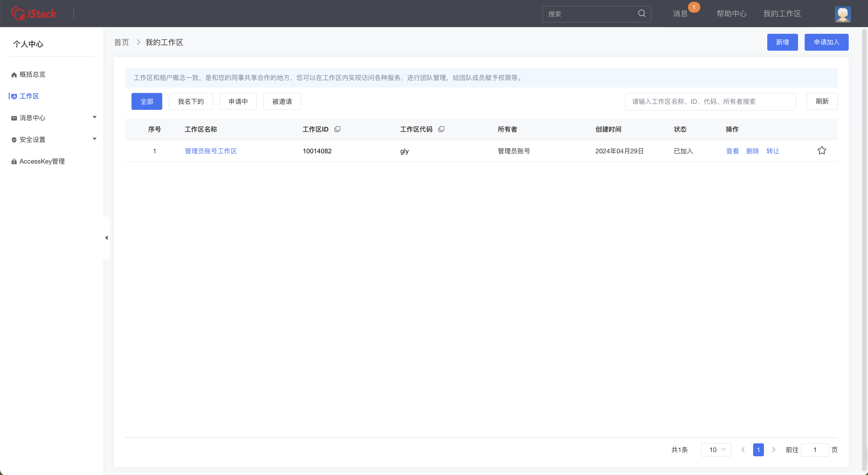Click the notification badge on 消息
868x475 pixels.
[694, 8]
